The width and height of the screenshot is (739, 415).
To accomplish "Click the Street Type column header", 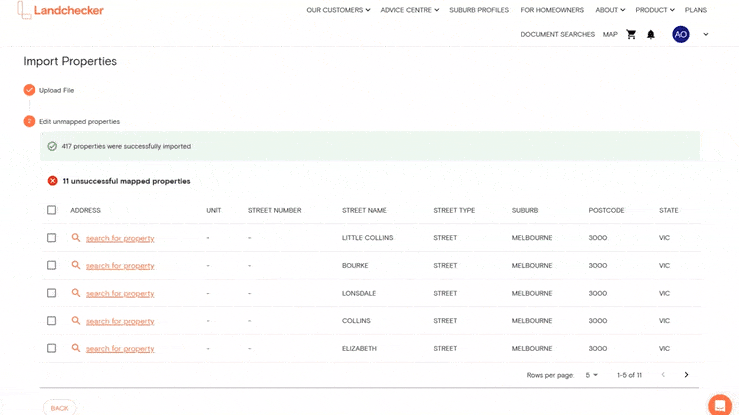I will [454, 210].
